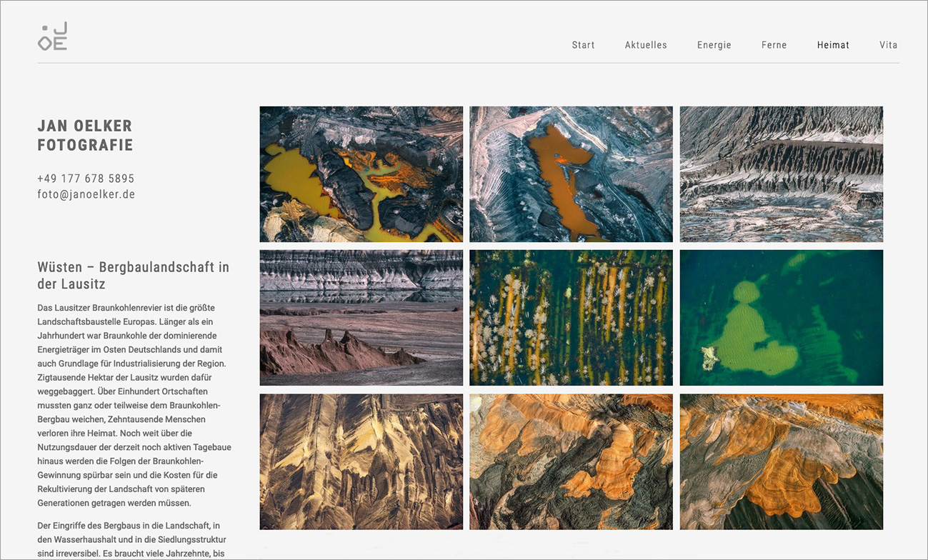Open the tan furrowed slopes photo
Viewport: 928px width, 560px height.
point(361,461)
